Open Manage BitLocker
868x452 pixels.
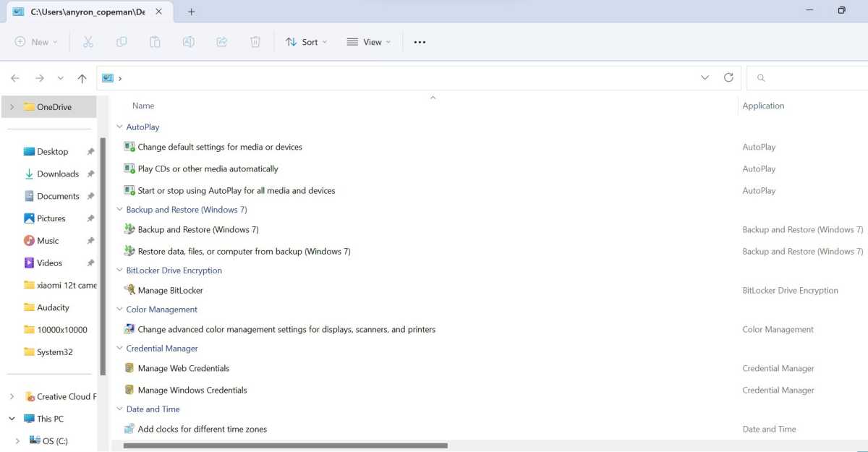click(170, 290)
